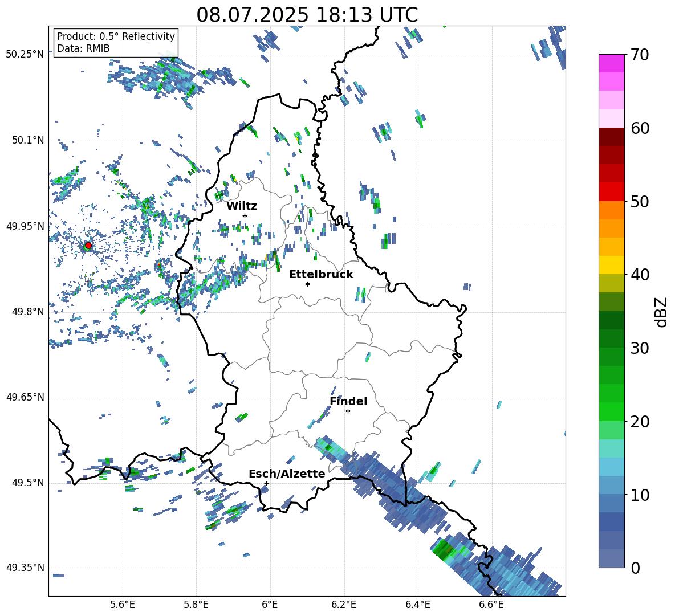Click the Wiltz station cross marker
Screen dimensions: 675x616
pyautogui.click(x=245, y=215)
